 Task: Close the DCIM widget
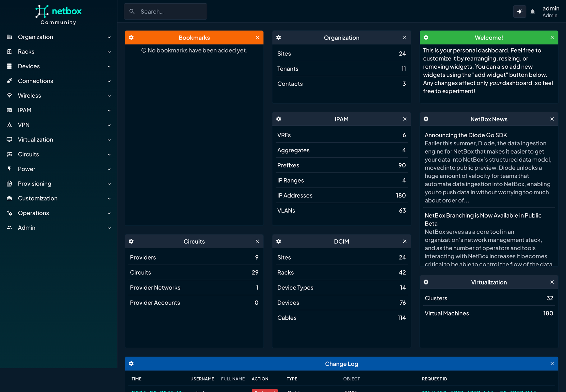click(x=405, y=241)
